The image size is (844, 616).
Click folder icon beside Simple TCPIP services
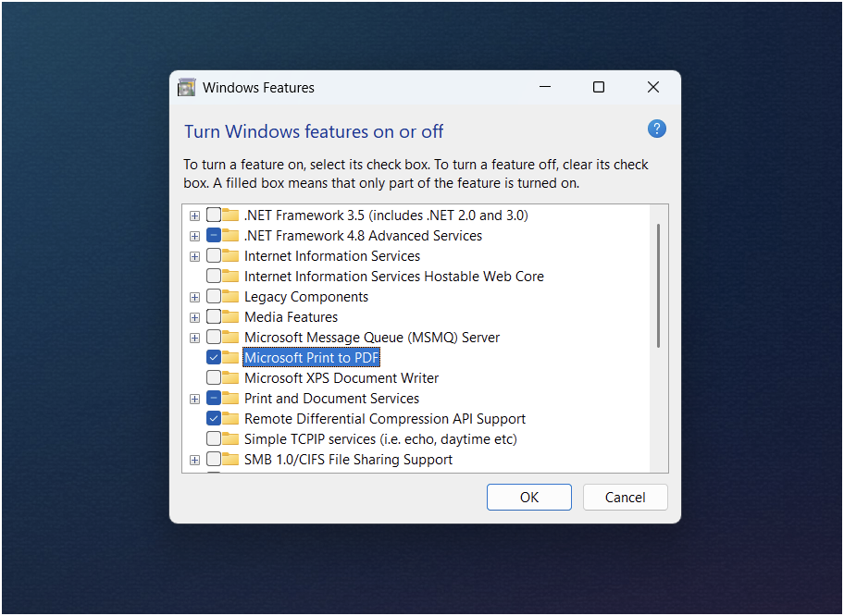(x=230, y=439)
